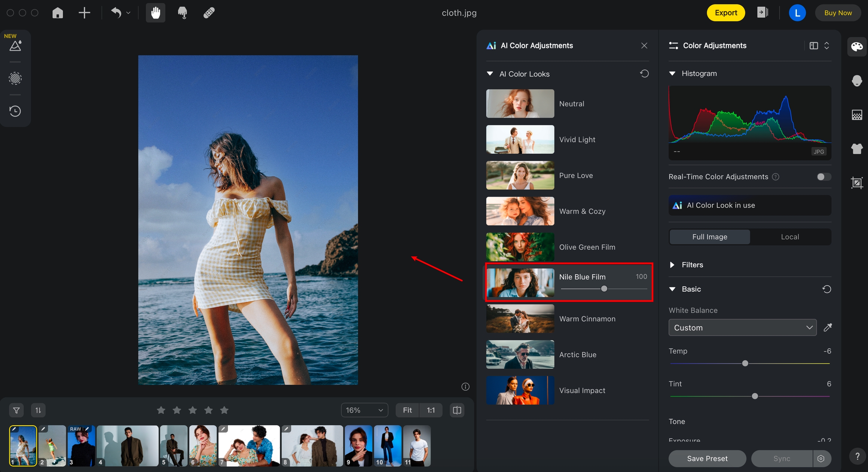
Task: Select the Full Image tab
Action: coord(709,237)
